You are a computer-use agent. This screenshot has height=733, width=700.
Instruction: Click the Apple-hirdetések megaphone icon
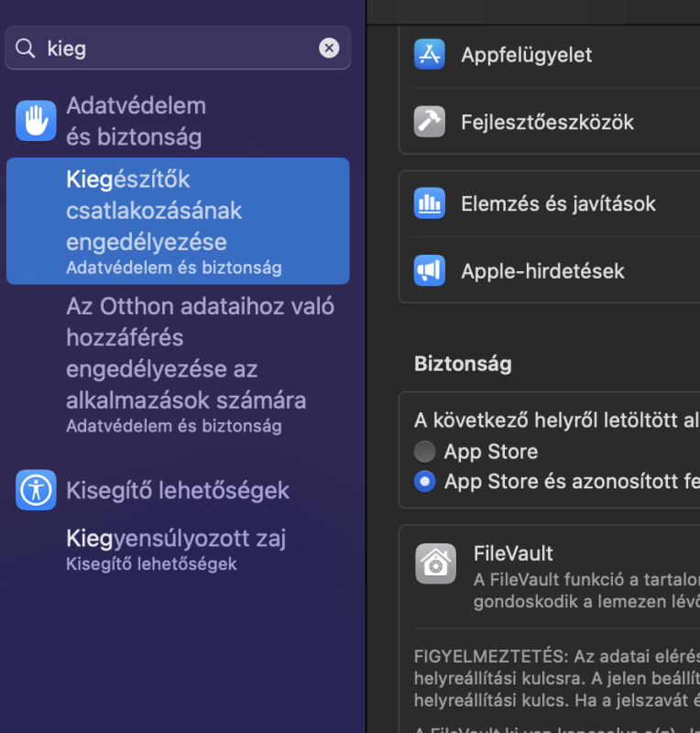coord(429,270)
